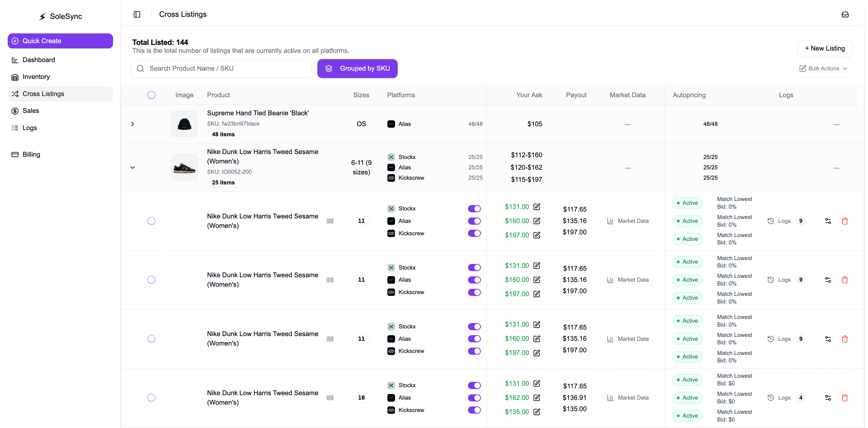Viewport: 868px width, 428px height.
Task: Open settings sliders icon for size 10 row
Action: 828,398
